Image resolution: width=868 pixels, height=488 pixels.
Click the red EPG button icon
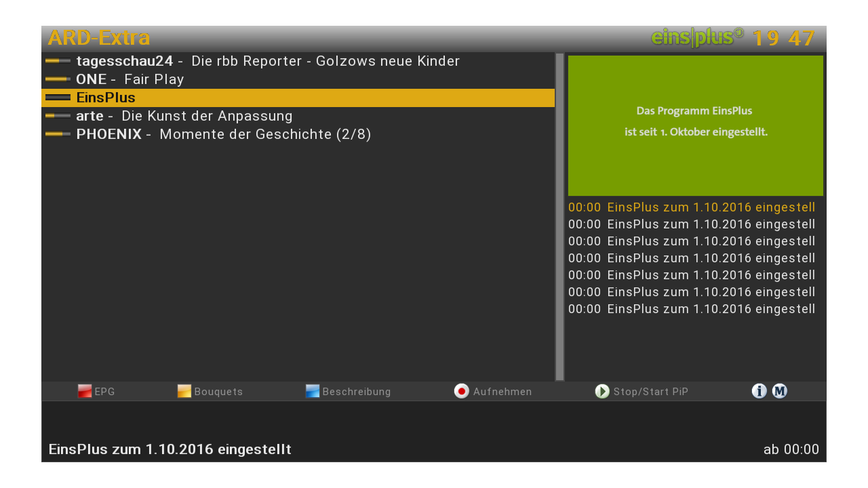click(x=85, y=391)
